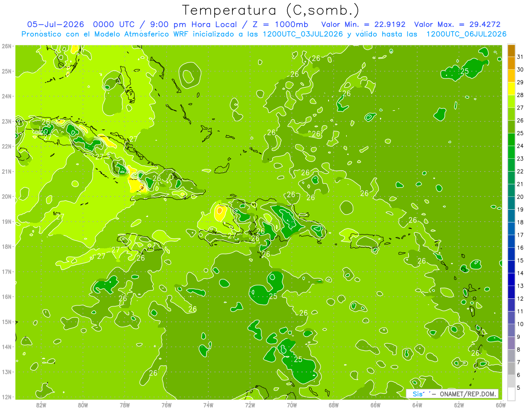This screenshot has width=532, height=411.
Task: Click the "76W" longitude axis label
Action: [166, 405]
